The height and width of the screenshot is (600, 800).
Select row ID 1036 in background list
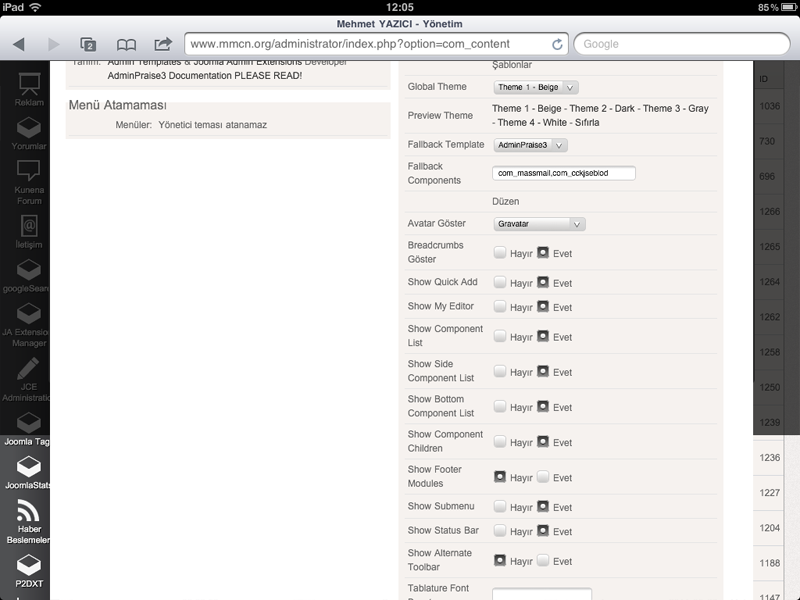click(x=769, y=106)
